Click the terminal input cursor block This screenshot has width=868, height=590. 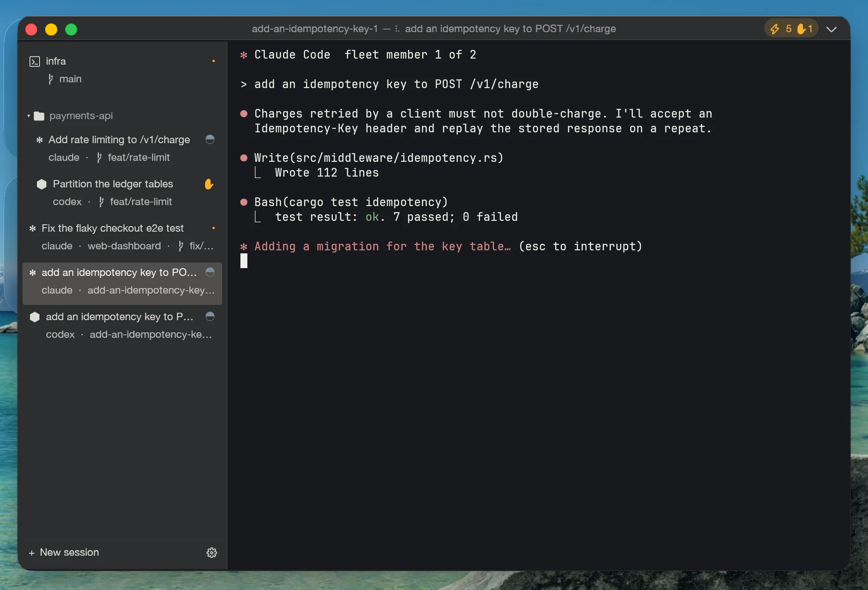point(244,261)
